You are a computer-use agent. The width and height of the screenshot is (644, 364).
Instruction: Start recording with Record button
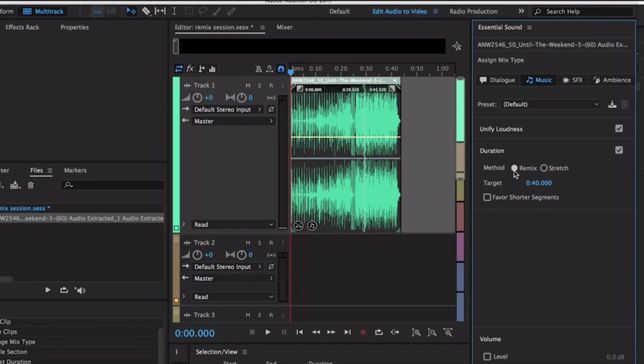pyautogui.click(x=363, y=332)
